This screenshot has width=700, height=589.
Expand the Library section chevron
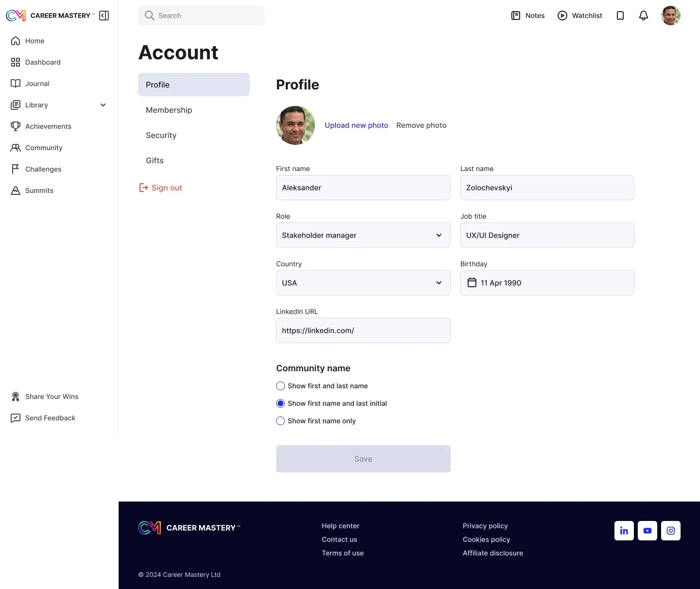click(x=103, y=105)
